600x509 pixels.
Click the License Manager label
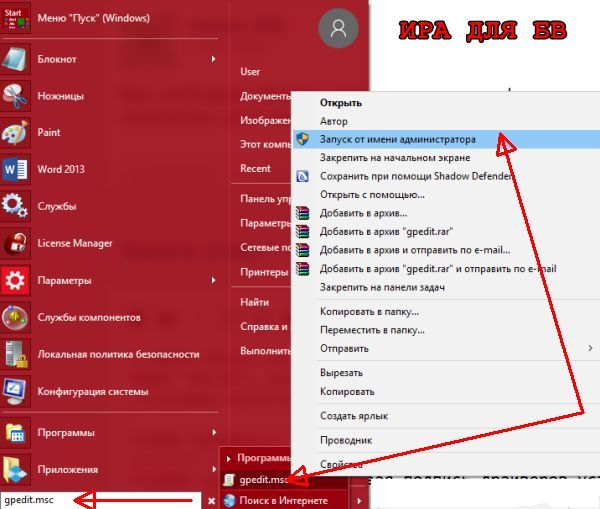point(75,243)
